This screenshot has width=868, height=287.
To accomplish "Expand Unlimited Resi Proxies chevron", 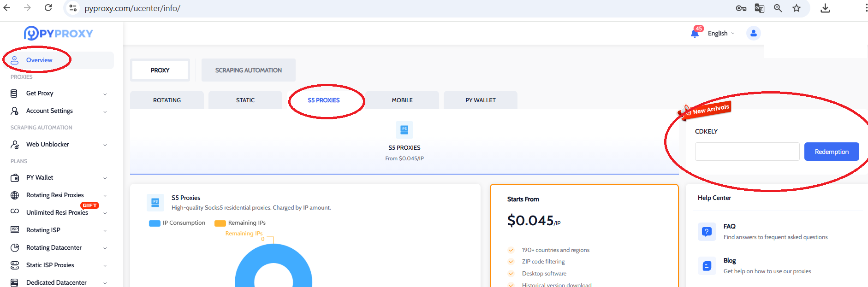I will coord(105,213).
